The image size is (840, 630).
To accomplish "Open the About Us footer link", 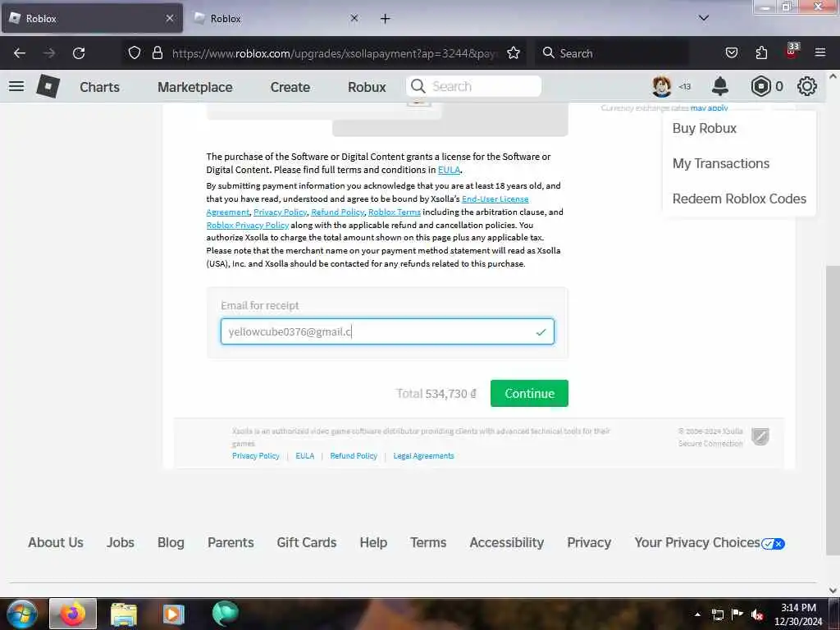I will (56, 543).
